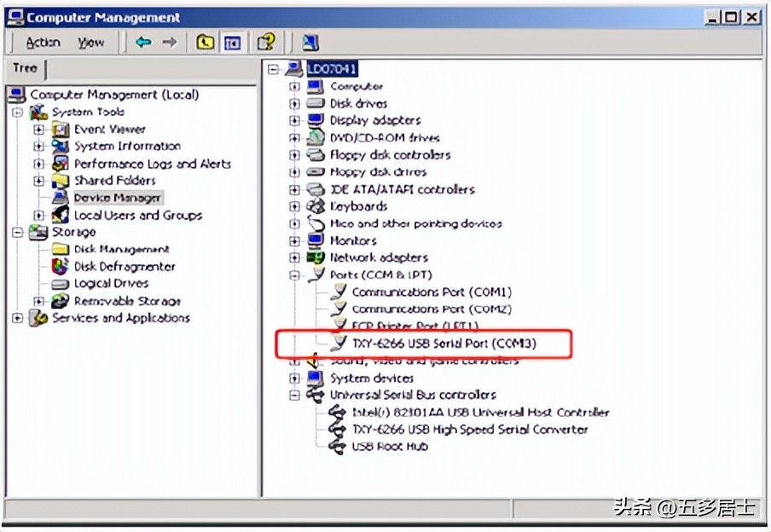
Task: Collapse the System Tools node
Action: (x=18, y=112)
